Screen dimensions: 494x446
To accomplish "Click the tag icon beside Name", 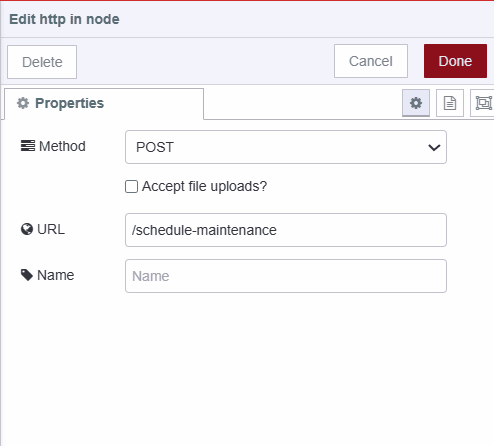I will point(27,275).
